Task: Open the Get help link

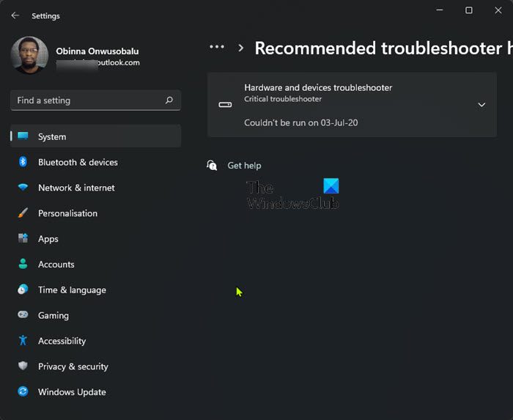Action: click(x=244, y=166)
